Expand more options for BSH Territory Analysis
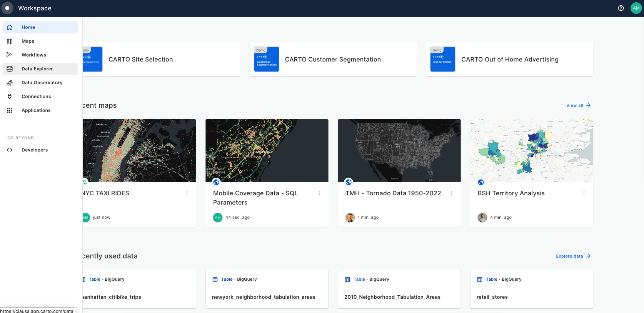The height and width of the screenshot is (313, 644). point(584,193)
